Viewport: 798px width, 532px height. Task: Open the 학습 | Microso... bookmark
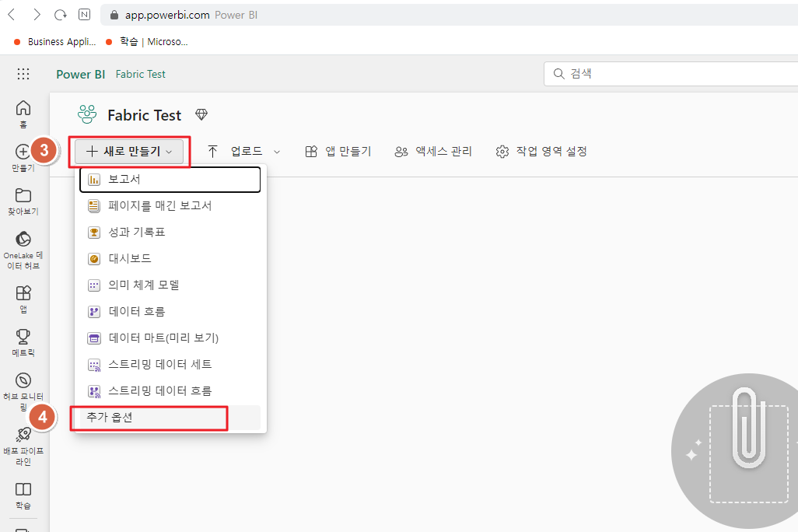146,42
